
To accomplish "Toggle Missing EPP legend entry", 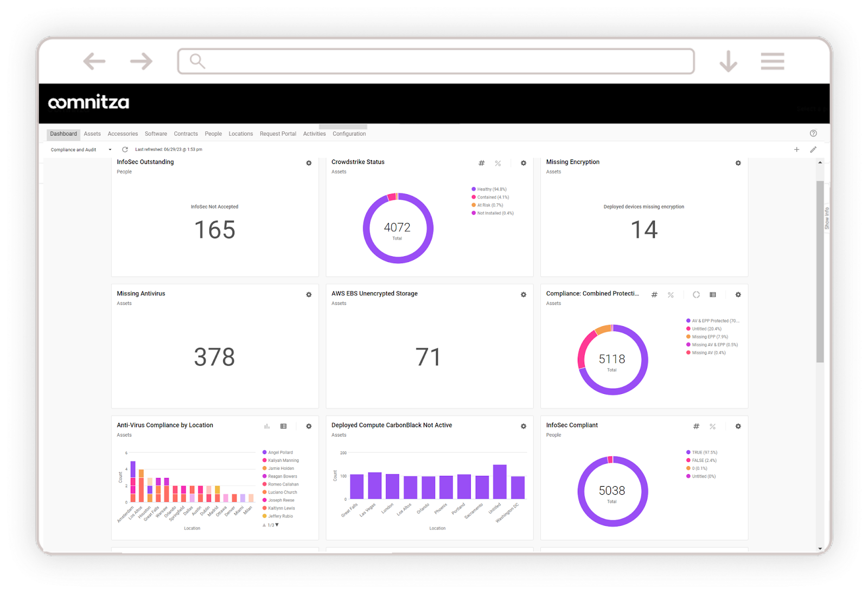I will (707, 337).
